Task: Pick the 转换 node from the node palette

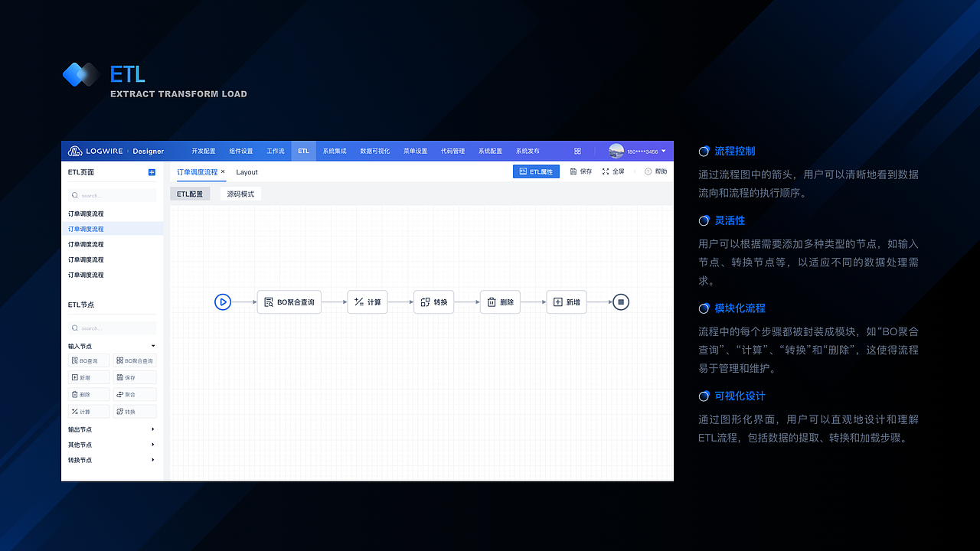Action: pos(135,412)
